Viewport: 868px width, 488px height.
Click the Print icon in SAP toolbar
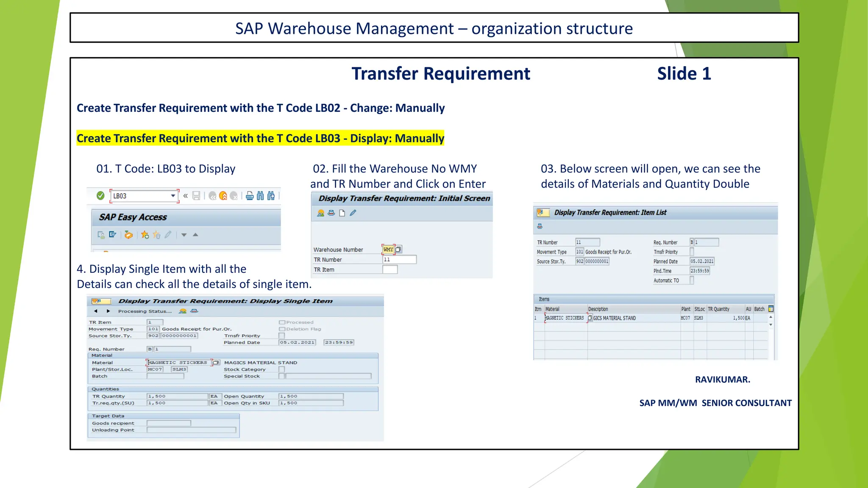tap(250, 196)
